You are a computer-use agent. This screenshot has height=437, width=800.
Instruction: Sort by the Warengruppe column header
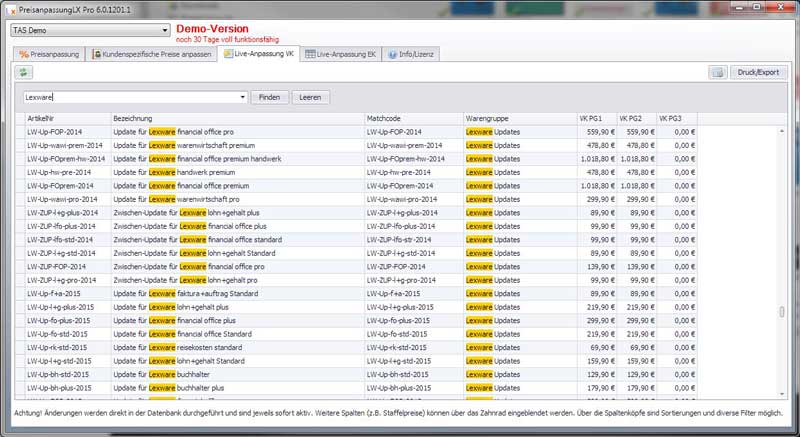tap(520, 118)
